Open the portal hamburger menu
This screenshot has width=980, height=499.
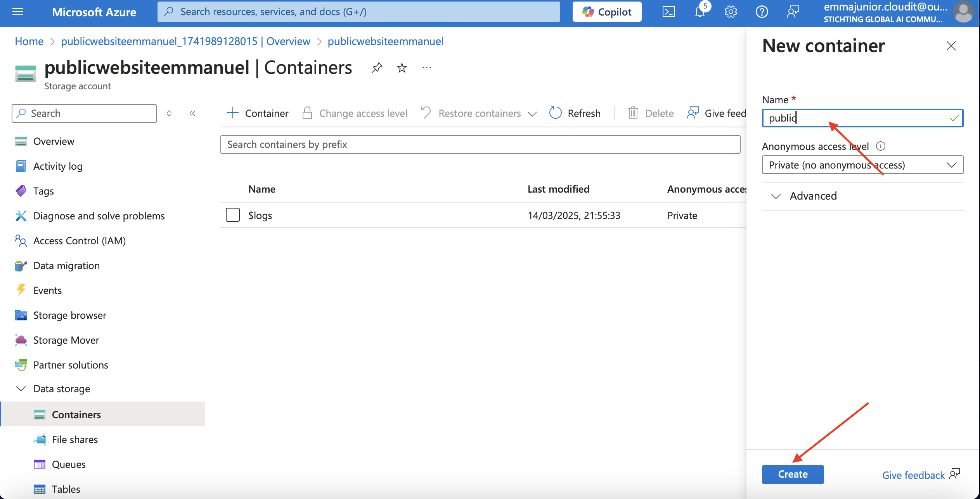click(18, 12)
